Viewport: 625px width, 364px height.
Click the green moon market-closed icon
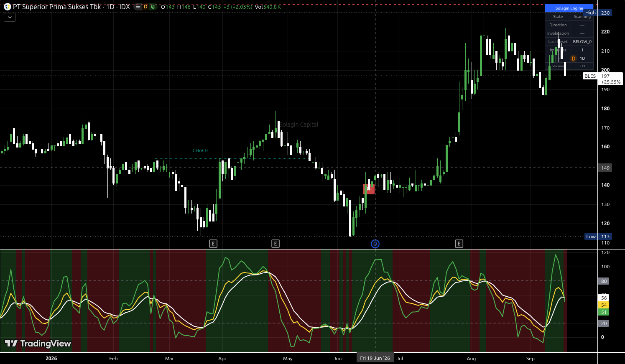(153, 7)
